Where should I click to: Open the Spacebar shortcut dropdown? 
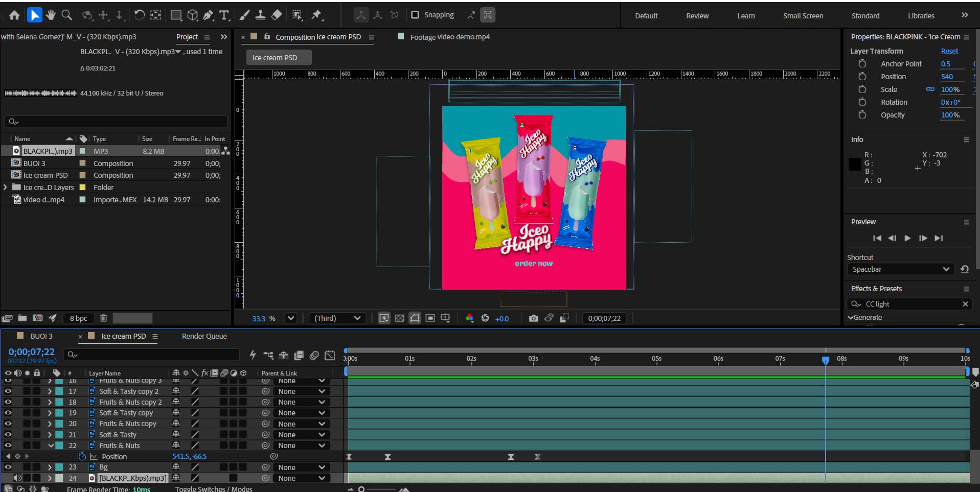(x=901, y=269)
